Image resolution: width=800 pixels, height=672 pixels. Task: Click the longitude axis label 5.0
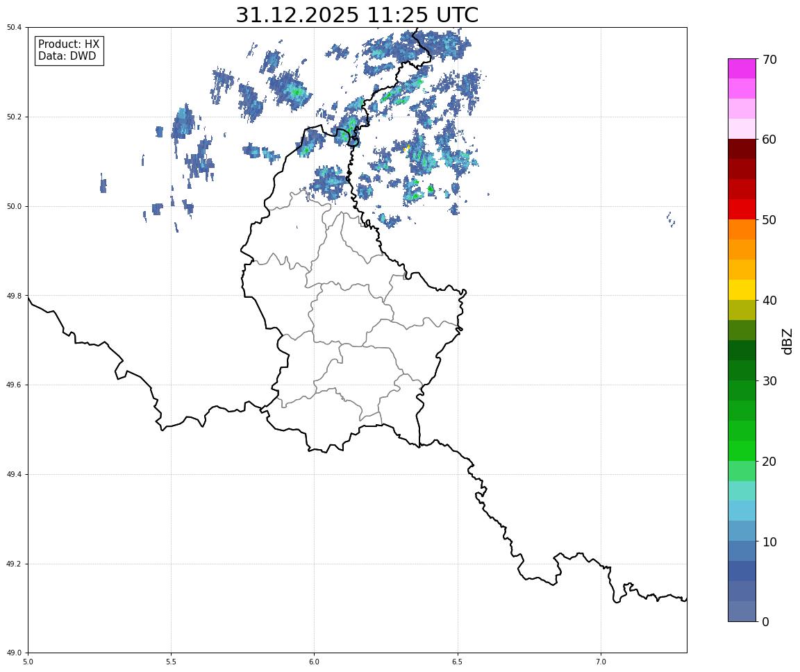[28, 662]
